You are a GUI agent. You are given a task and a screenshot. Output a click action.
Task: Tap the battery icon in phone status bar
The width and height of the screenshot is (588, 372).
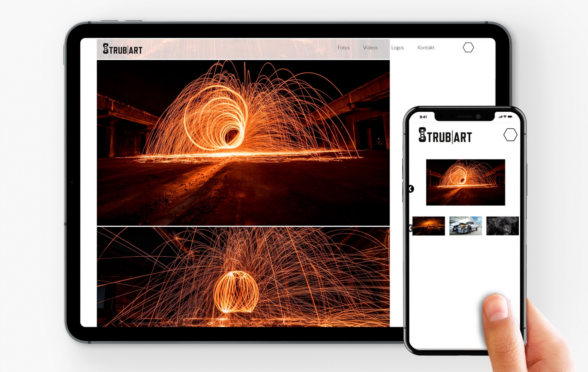click(x=510, y=117)
